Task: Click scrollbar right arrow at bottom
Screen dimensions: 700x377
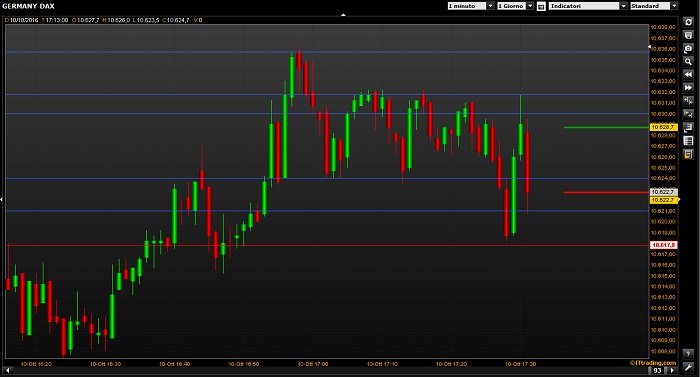Action: click(672, 370)
